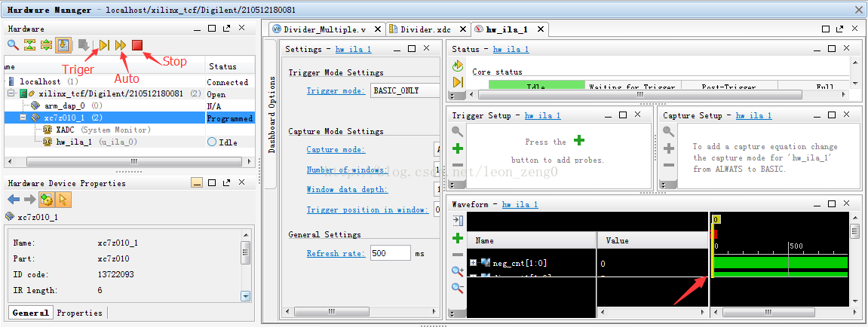Click the Number of windows link

coord(347,170)
